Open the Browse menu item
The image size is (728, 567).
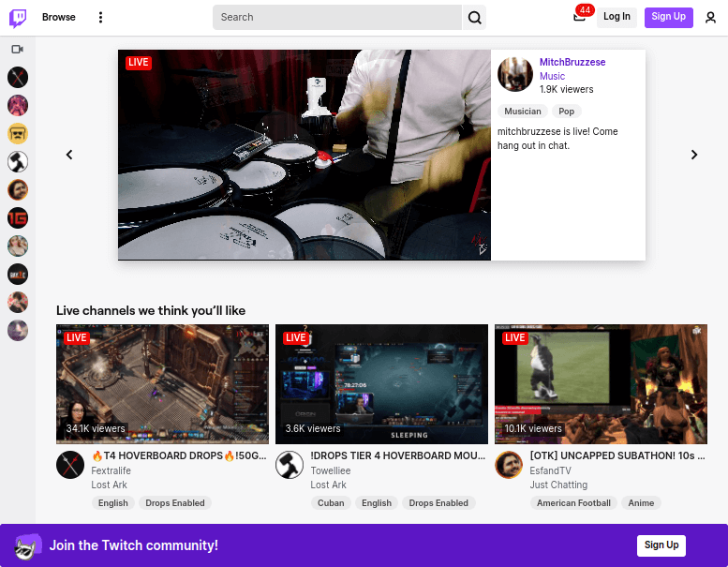click(58, 17)
